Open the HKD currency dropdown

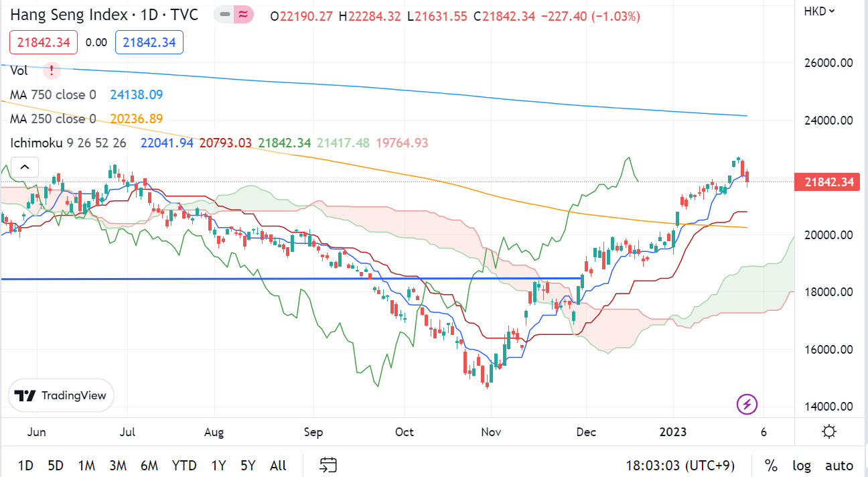pos(820,11)
